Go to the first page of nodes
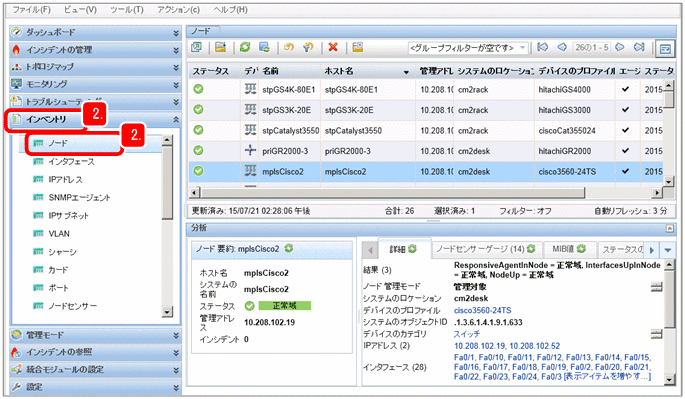685x399 pixels. coord(542,47)
